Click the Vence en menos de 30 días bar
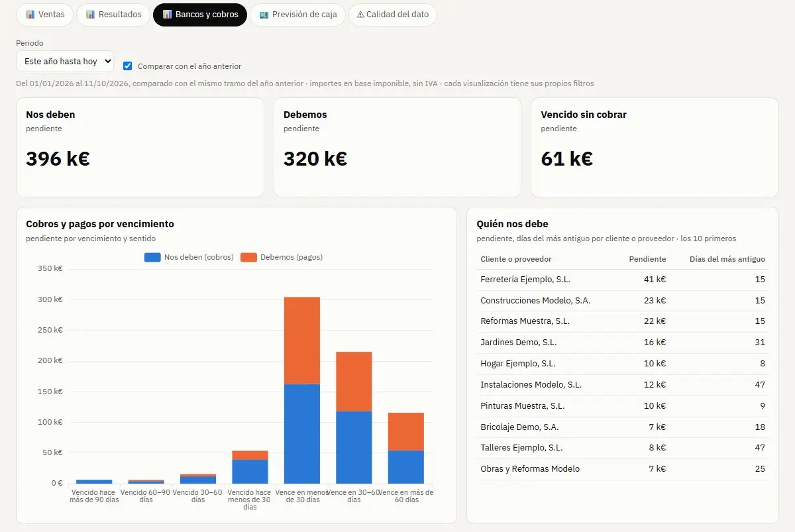This screenshot has width=795, height=532. pos(302,390)
